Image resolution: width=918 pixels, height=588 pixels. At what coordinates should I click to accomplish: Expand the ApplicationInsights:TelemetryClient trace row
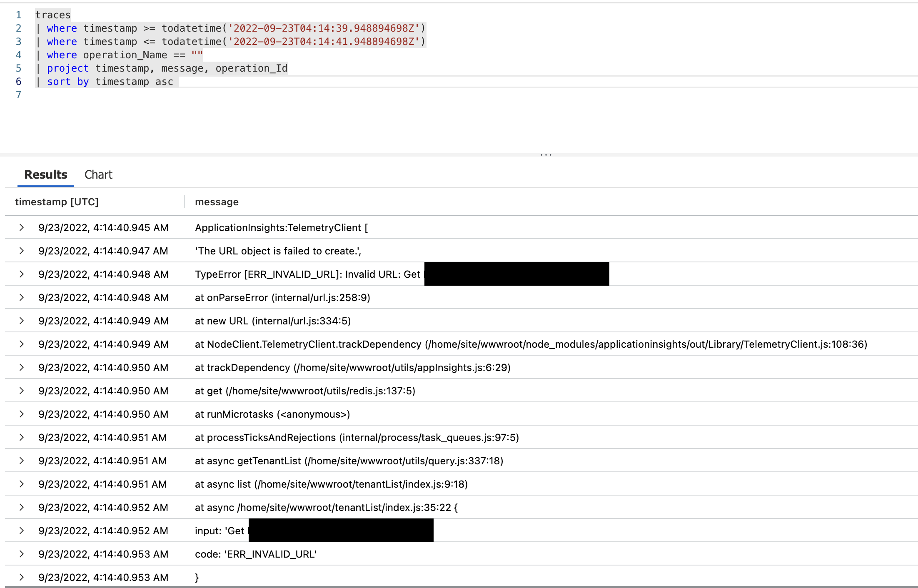(21, 227)
